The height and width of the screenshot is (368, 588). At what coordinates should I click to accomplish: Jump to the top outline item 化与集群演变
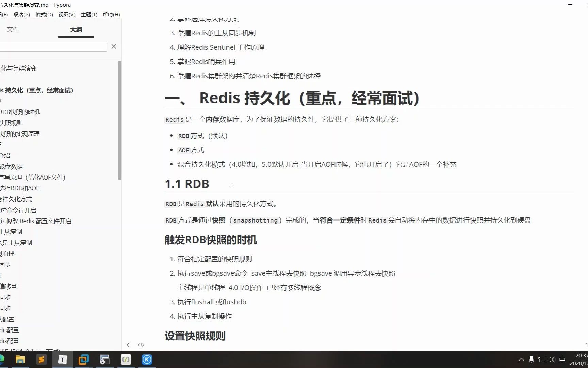point(18,68)
